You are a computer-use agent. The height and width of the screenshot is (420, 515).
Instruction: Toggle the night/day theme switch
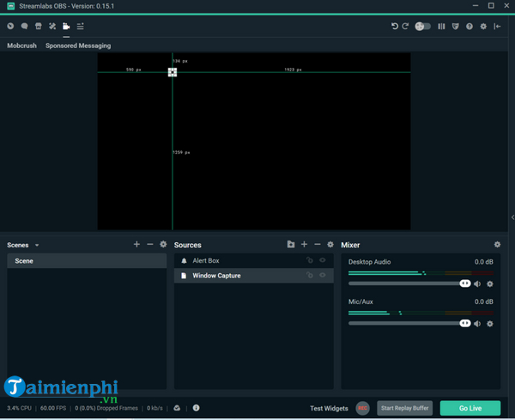(x=422, y=27)
